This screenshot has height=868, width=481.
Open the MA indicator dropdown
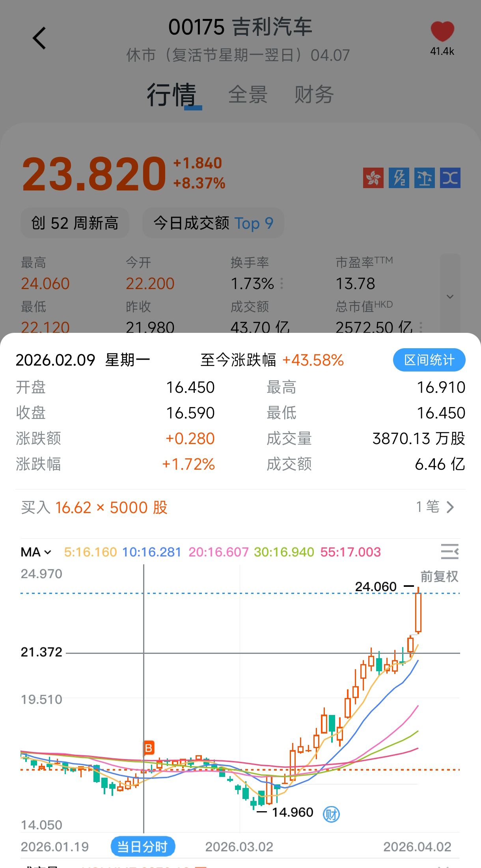(36, 552)
